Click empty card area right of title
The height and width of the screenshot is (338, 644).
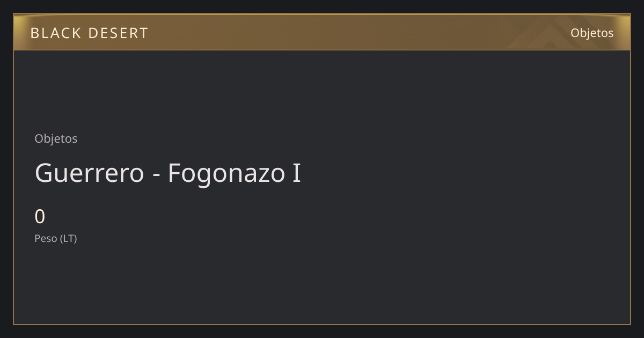pyautogui.click(x=462, y=173)
